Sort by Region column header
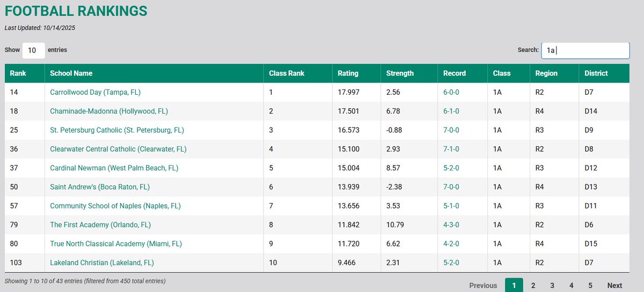644x292 pixels. (x=555, y=73)
